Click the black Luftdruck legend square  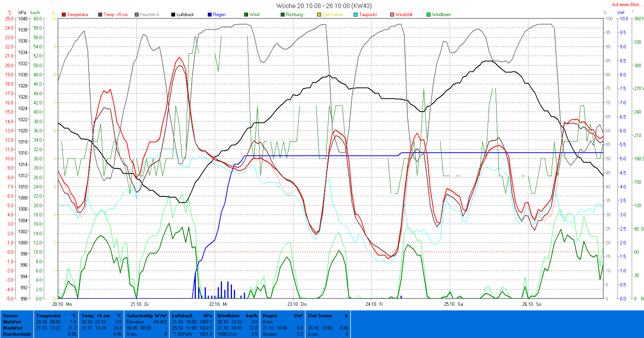[173, 15]
